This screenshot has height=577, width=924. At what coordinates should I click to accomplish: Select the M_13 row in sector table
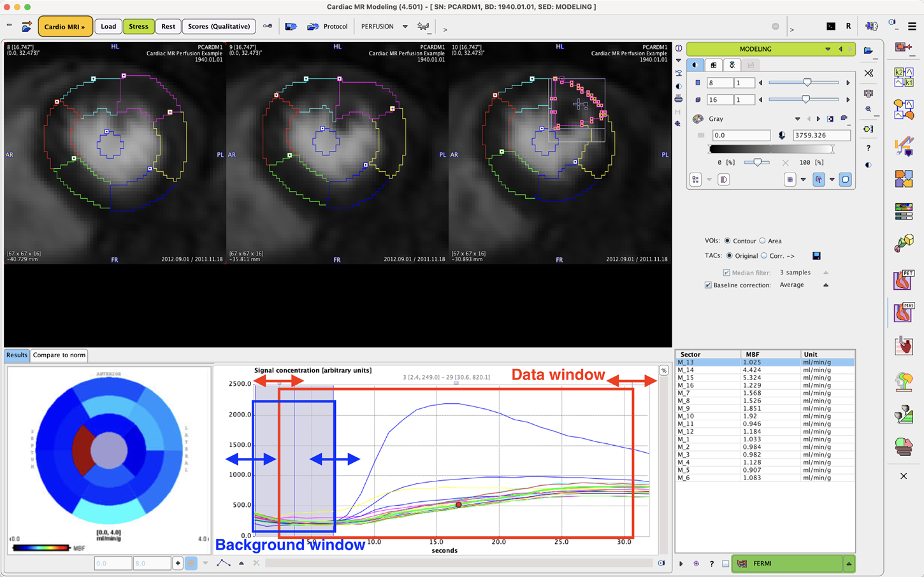tap(765, 362)
